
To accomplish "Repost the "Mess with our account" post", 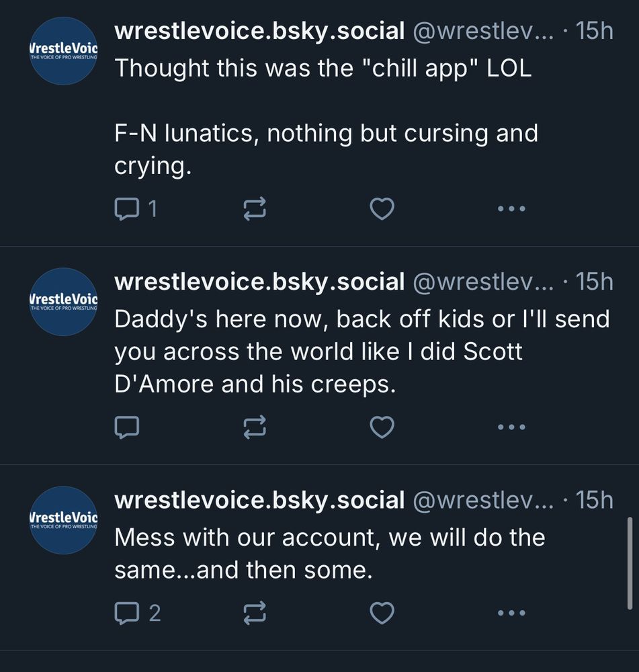I will point(255,612).
